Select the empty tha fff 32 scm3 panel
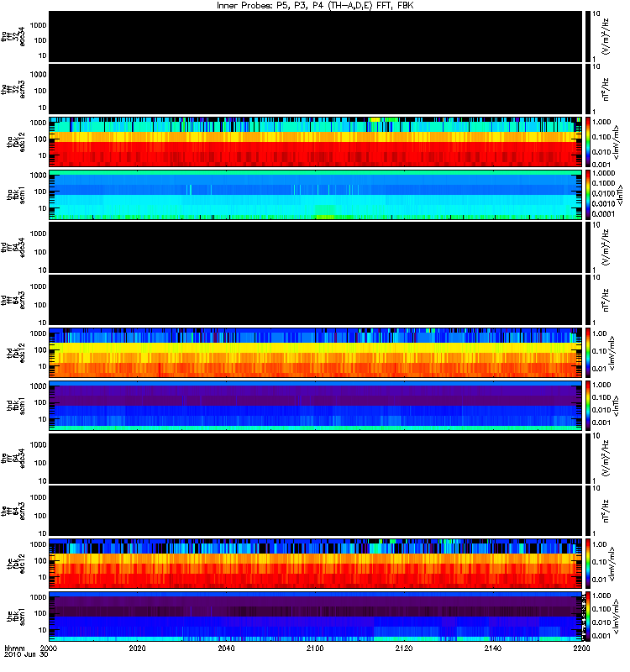This screenshot has width=630, height=672. (x=316, y=89)
